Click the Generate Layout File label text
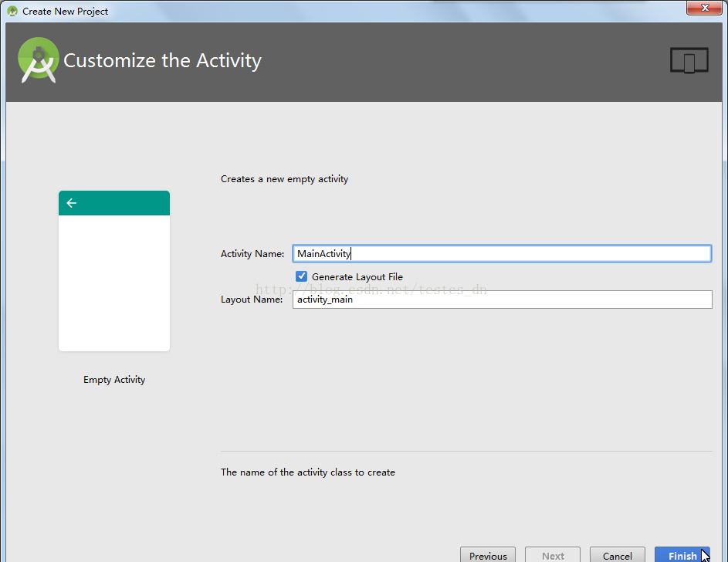The image size is (728, 562). point(357,277)
